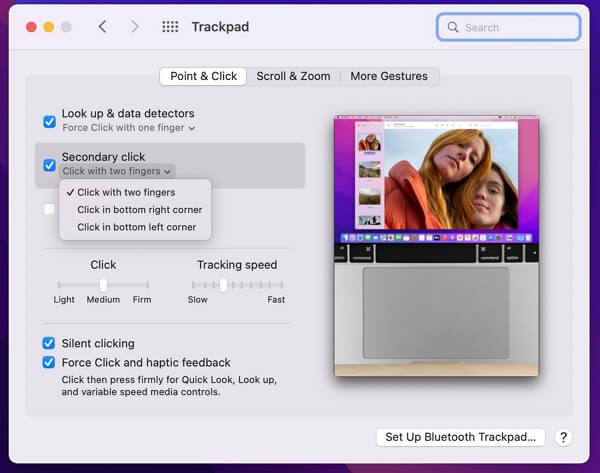
Task: Open the show-all preferences grid icon
Action: point(170,27)
